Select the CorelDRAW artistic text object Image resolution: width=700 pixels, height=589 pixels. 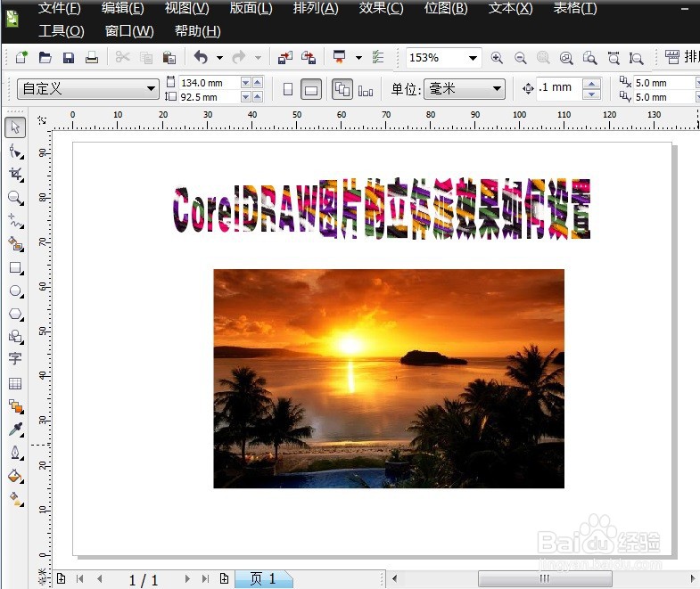[382, 209]
